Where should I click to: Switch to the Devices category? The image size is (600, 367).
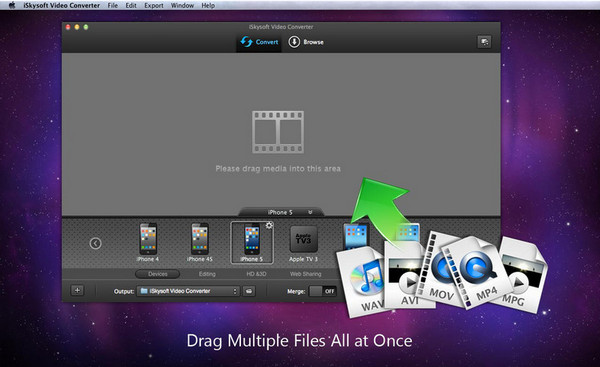coord(158,274)
